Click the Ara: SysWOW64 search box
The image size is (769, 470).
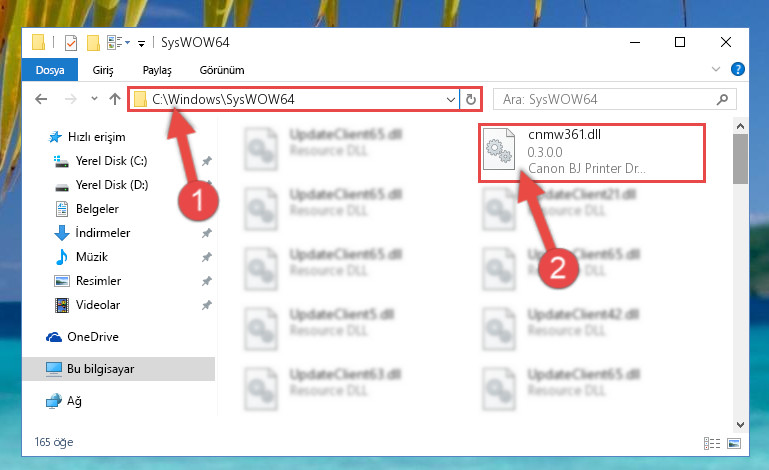point(607,100)
